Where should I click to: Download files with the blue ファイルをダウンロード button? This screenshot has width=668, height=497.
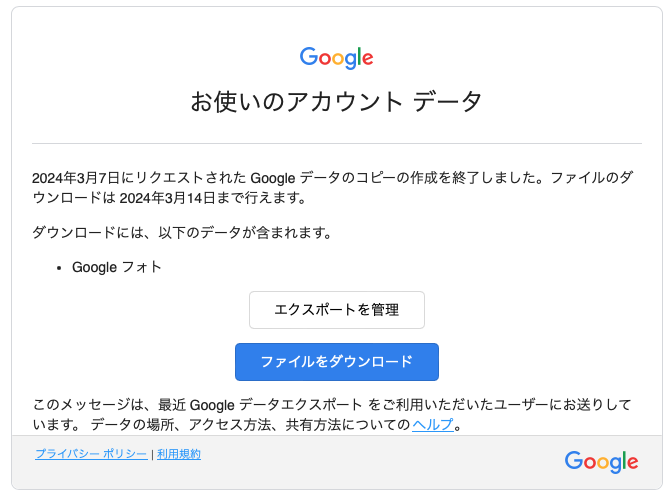coord(337,362)
